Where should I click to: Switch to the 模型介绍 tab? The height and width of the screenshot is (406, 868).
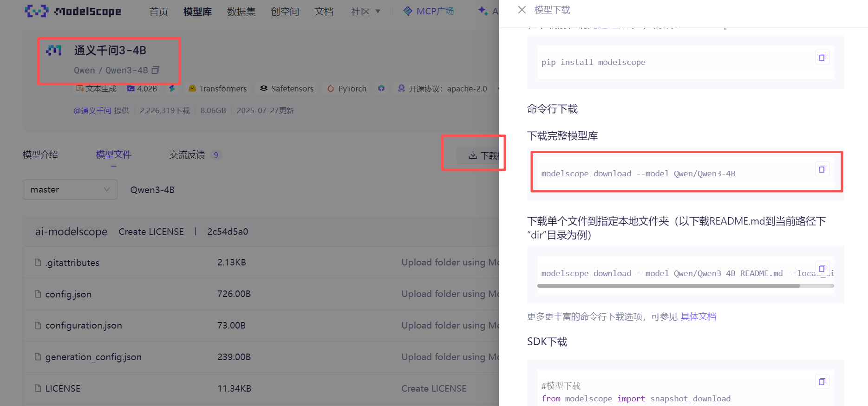tap(40, 155)
